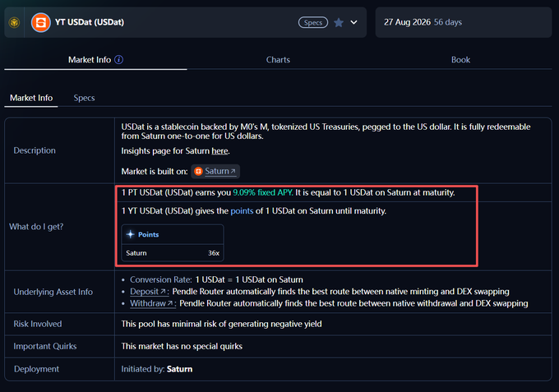Click the blue 'points' link
Screen dimensions: 559x392
tap(242, 211)
